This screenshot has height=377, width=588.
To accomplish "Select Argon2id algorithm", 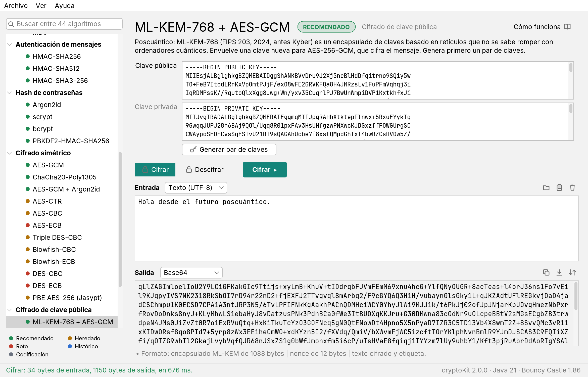I will click(x=62, y=105).
